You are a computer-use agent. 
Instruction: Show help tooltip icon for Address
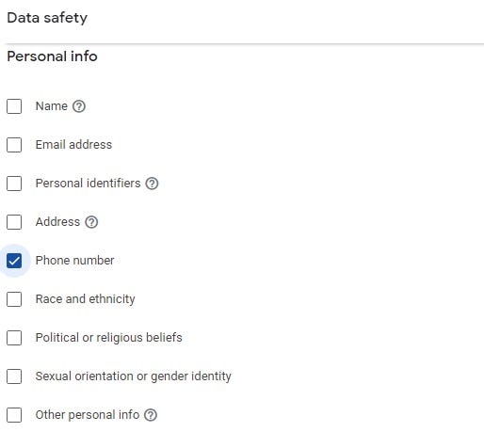(x=91, y=222)
